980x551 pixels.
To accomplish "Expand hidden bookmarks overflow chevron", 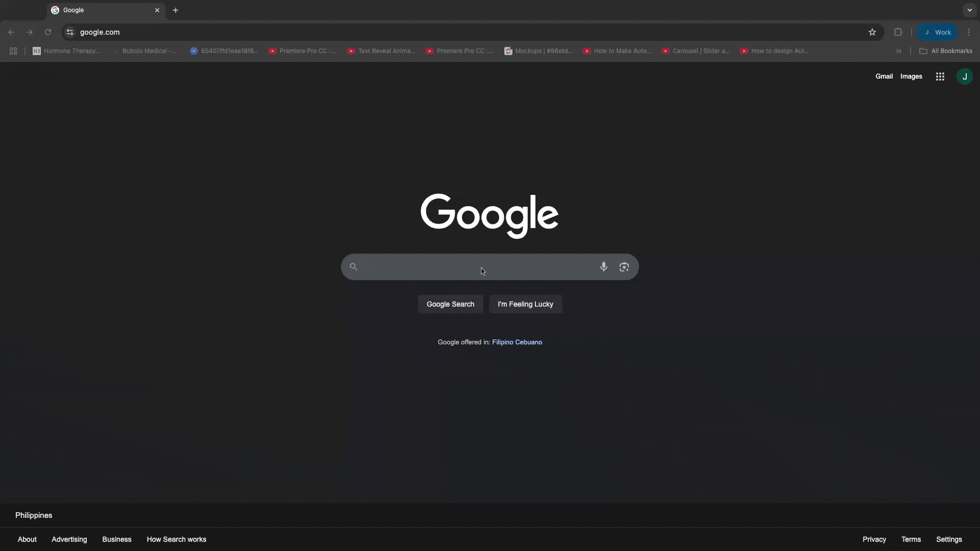I will click(898, 51).
